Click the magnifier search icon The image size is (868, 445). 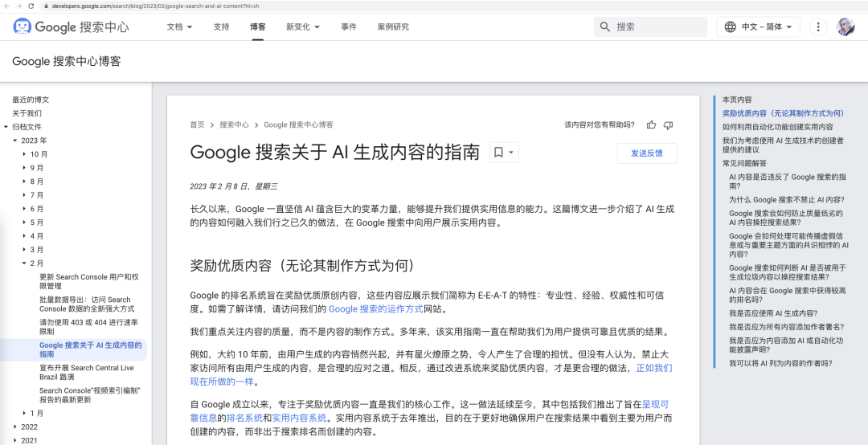pyautogui.click(x=604, y=27)
